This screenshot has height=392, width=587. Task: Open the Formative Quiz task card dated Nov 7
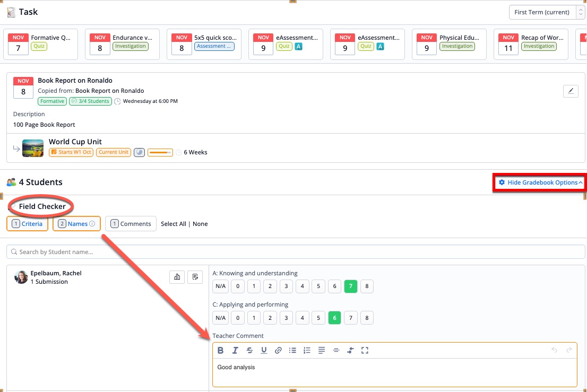point(41,43)
